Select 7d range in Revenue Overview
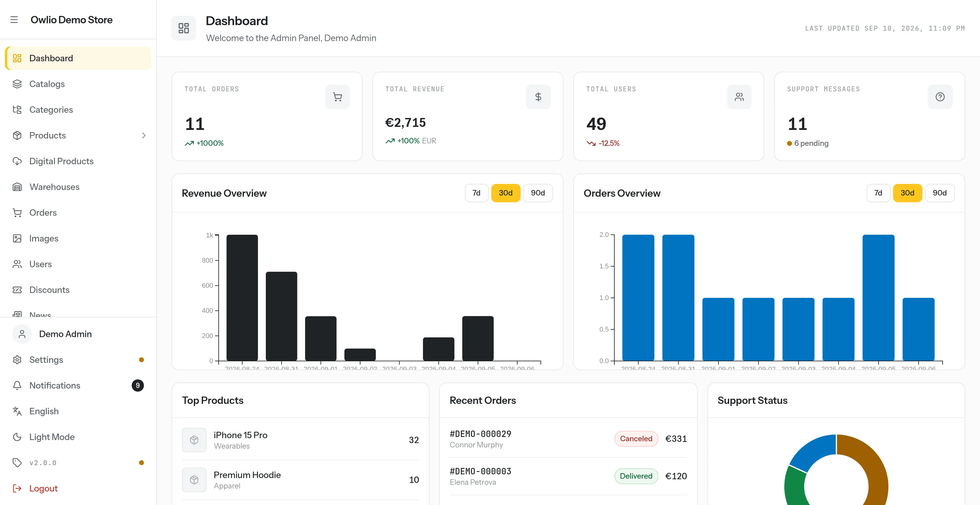The image size is (980, 505). [476, 193]
